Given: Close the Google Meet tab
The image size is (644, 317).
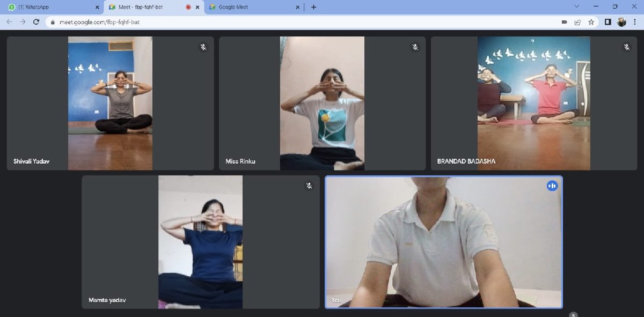Looking at the screenshot, I should point(296,8).
